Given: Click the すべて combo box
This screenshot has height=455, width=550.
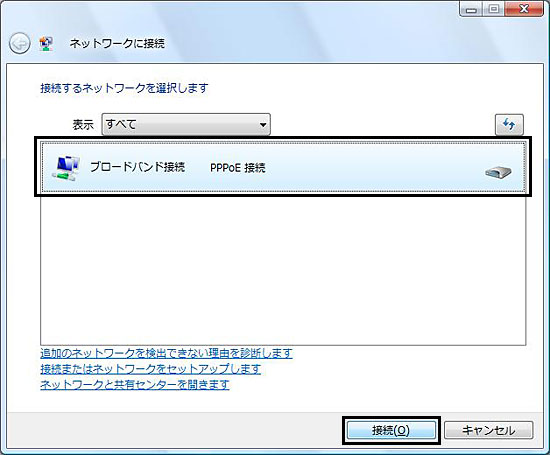Looking at the screenshot, I should [186, 124].
